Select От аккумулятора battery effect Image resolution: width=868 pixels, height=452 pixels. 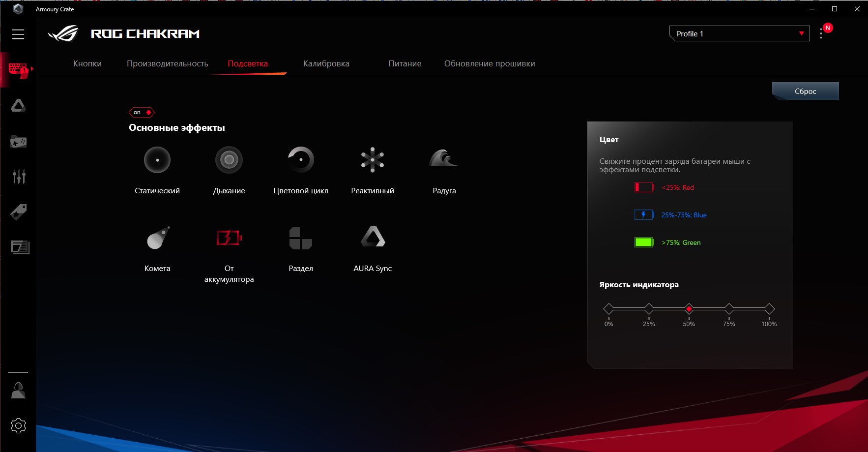point(229,238)
